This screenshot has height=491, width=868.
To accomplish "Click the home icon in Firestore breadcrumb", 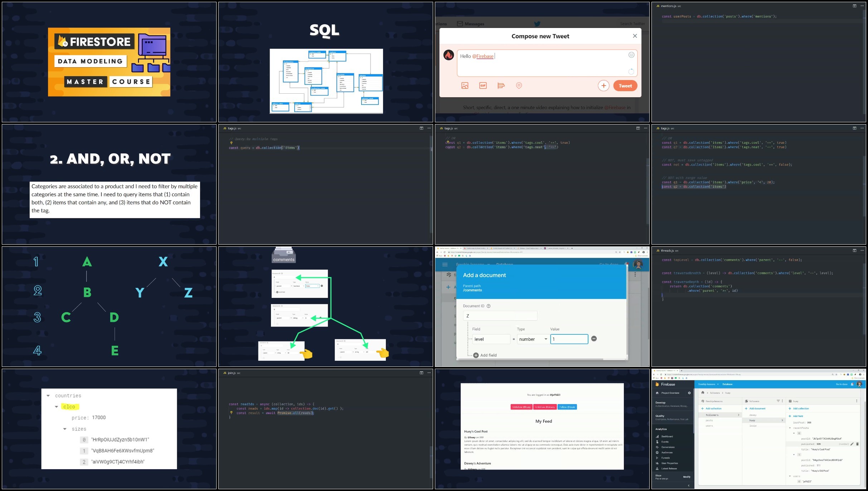I will tap(703, 392).
